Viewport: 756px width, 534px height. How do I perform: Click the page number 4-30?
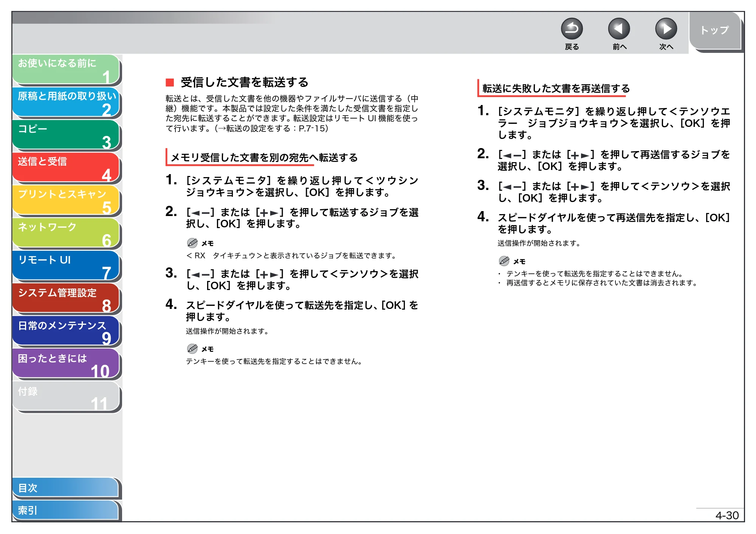click(x=727, y=515)
